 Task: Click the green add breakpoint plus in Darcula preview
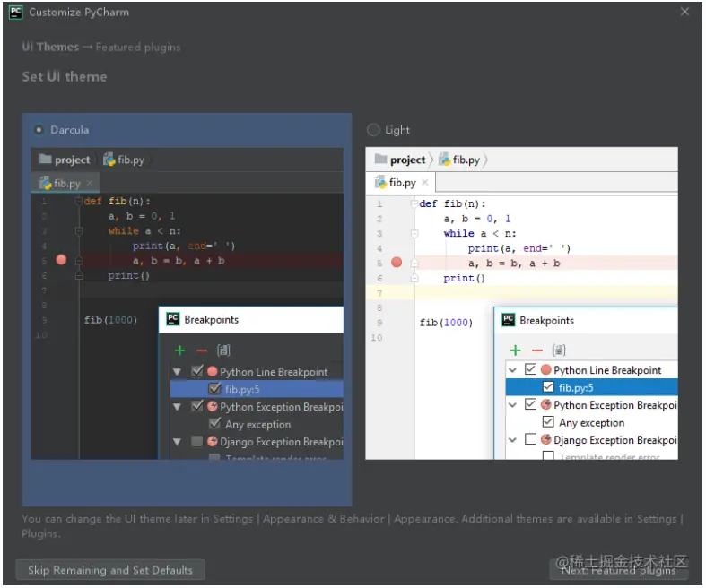coord(180,350)
